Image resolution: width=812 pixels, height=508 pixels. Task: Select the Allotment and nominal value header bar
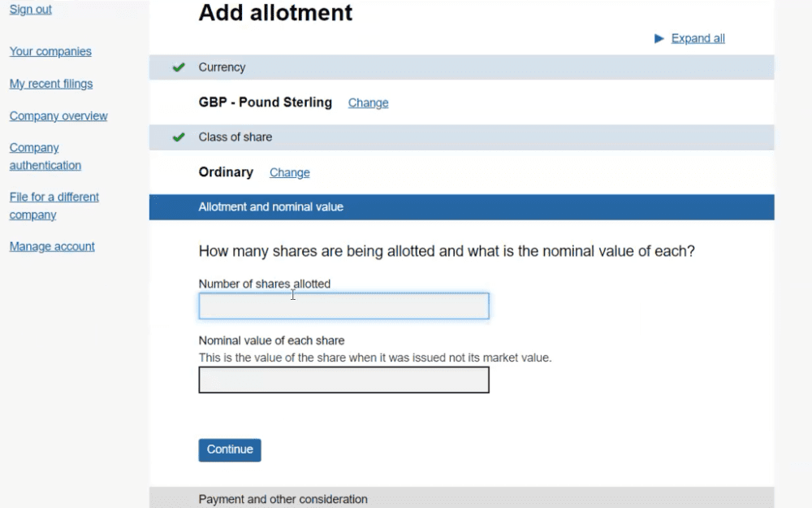click(x=460, y=206)
